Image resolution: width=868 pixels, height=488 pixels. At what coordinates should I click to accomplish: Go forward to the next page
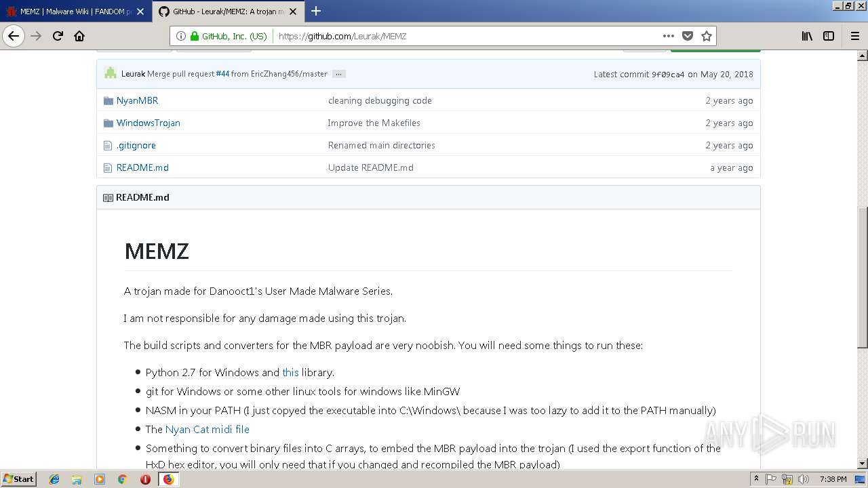[37, 36]
